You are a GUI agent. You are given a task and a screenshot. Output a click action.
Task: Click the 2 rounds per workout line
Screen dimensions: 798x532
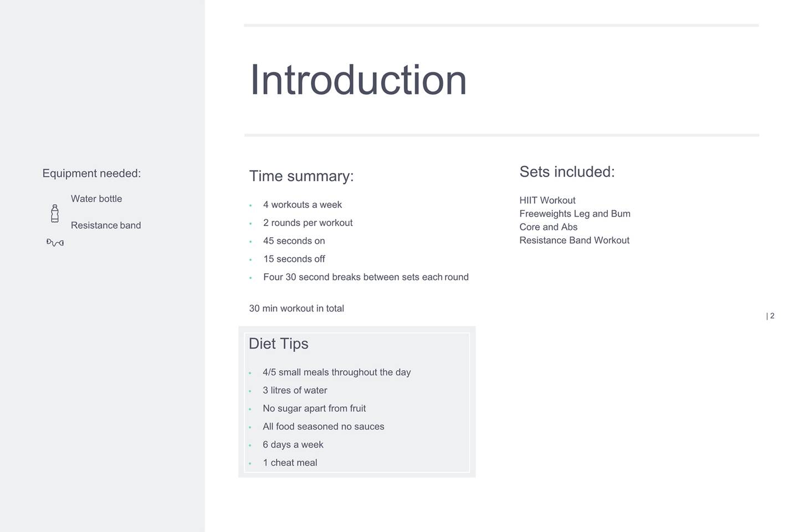(x=308, y=223)
